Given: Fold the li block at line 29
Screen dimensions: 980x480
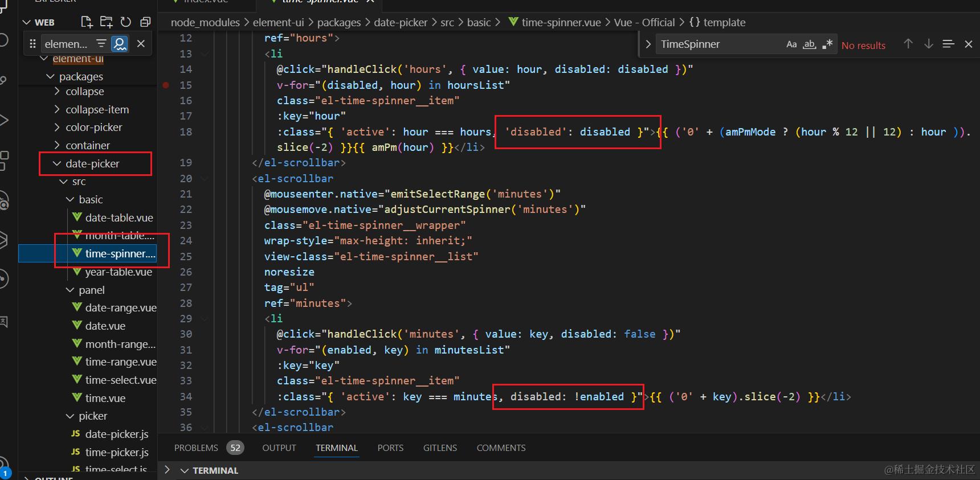Looking at the screenshot, I should coord(205,318).
